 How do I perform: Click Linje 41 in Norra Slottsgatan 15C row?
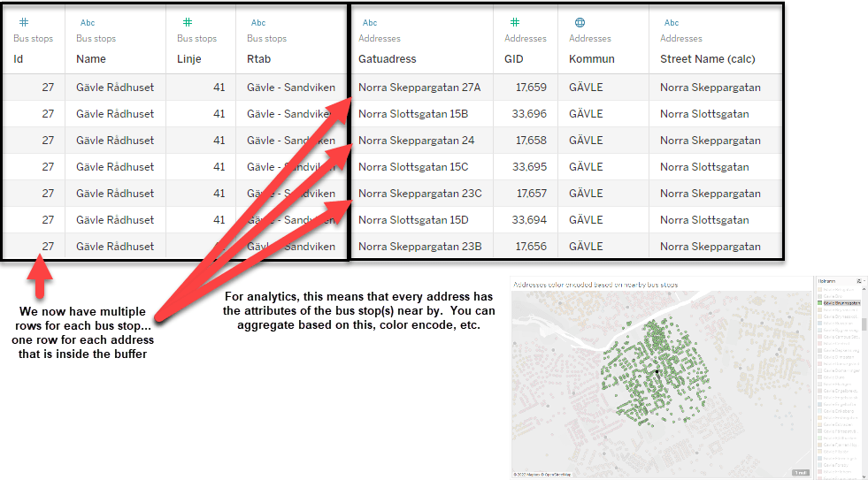click(x=219, y=167)
